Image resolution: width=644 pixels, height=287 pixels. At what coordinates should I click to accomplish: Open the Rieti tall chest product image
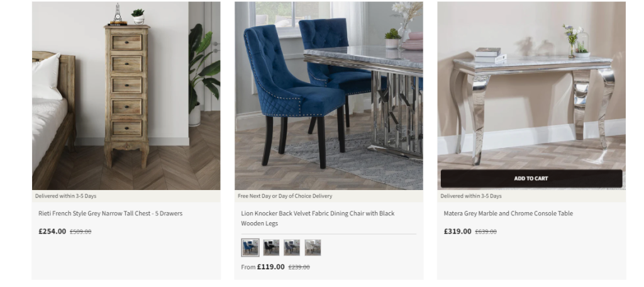coord(126,96)
